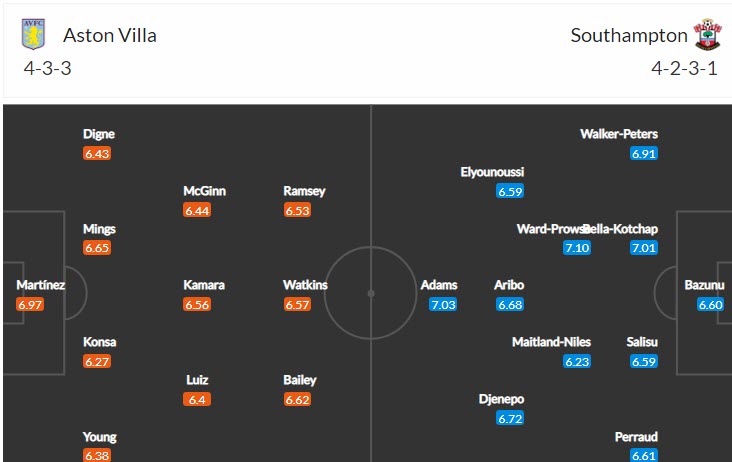Click Martínez's 6.97 rating badge
Viewport: 732px width, 462px height.
click(x=30, y=304)
